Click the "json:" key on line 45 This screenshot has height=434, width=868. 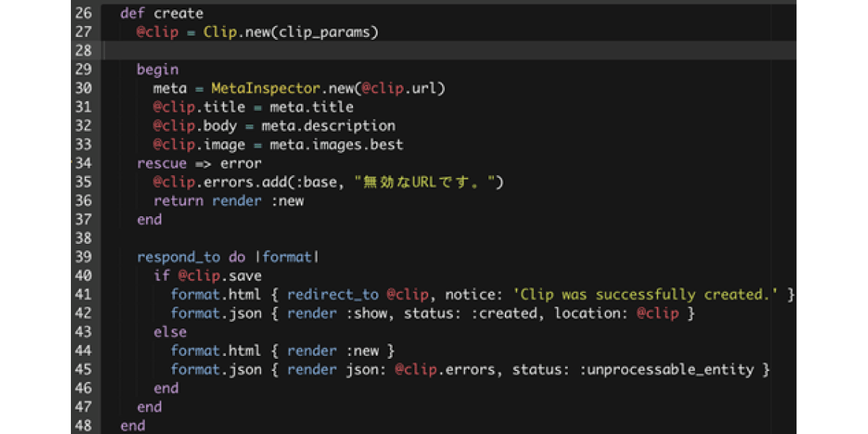(x=366, y=370)
